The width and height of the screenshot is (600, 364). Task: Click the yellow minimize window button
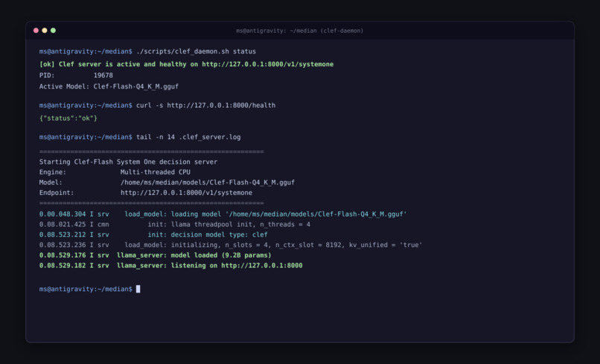45,31
